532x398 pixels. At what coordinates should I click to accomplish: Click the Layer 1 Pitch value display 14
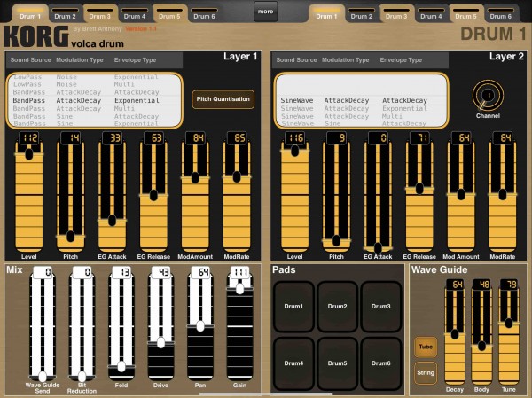click(x=71, y=138)
